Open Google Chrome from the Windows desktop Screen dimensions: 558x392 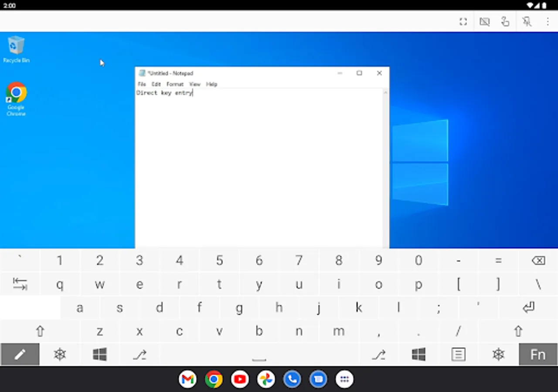[x=16, y=93]
